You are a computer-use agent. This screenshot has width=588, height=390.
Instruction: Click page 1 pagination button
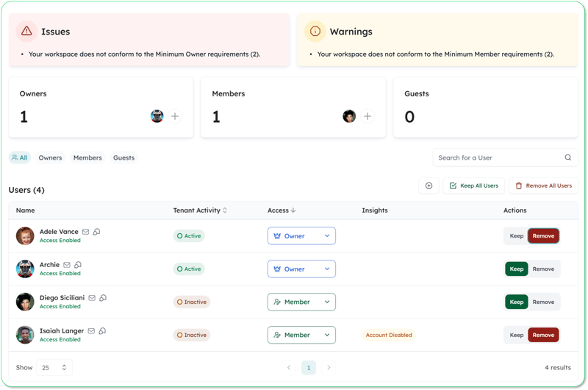[309, 367]
